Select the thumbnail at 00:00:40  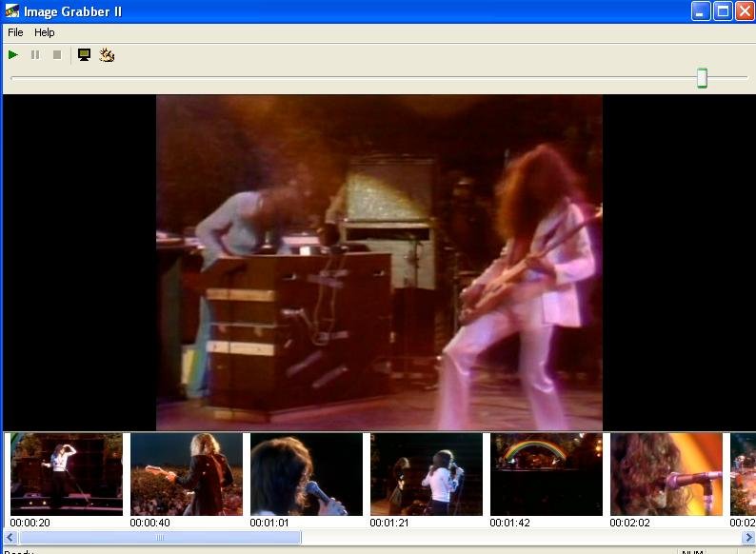pyautogui.click(x=187, y=474)
